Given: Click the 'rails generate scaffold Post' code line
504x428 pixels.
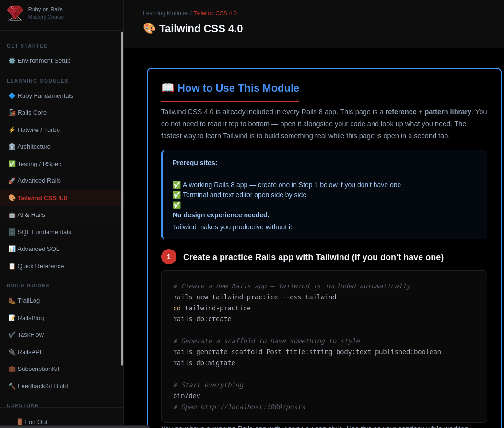Looking at the screenshot, I should [x=307, y=352].
